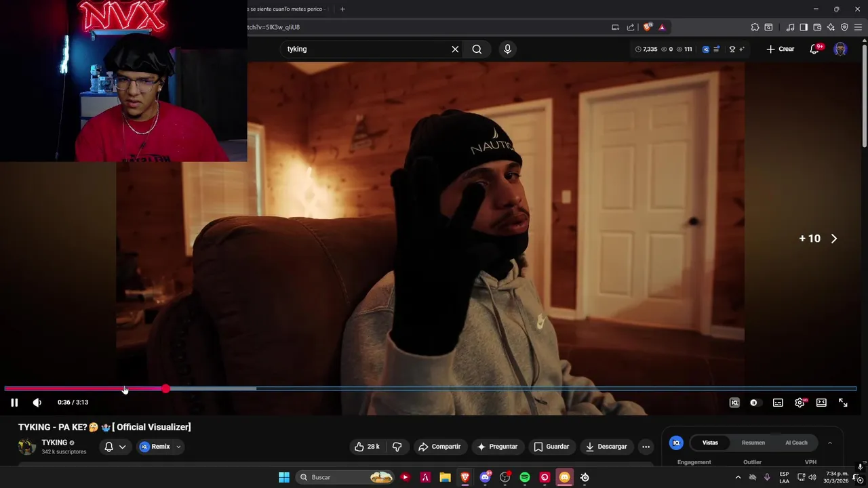Click the vidIQ Remix button
The image size is (868, 488).
[x=155, y=447]
